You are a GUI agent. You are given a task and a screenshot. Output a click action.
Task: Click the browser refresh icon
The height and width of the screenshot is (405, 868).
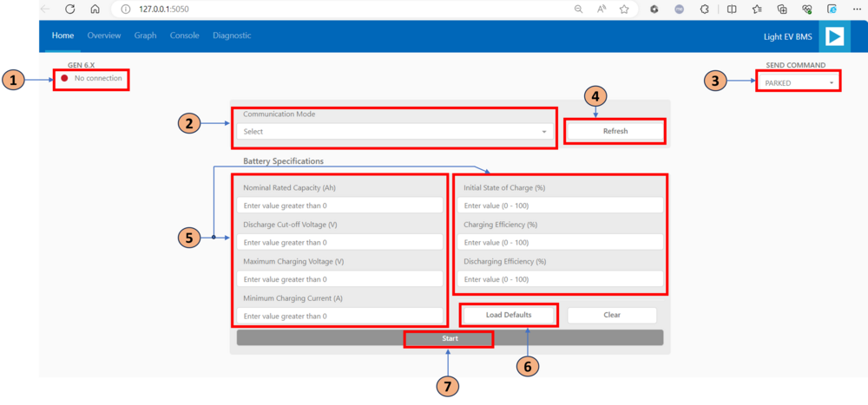click(x=70, y=9)
